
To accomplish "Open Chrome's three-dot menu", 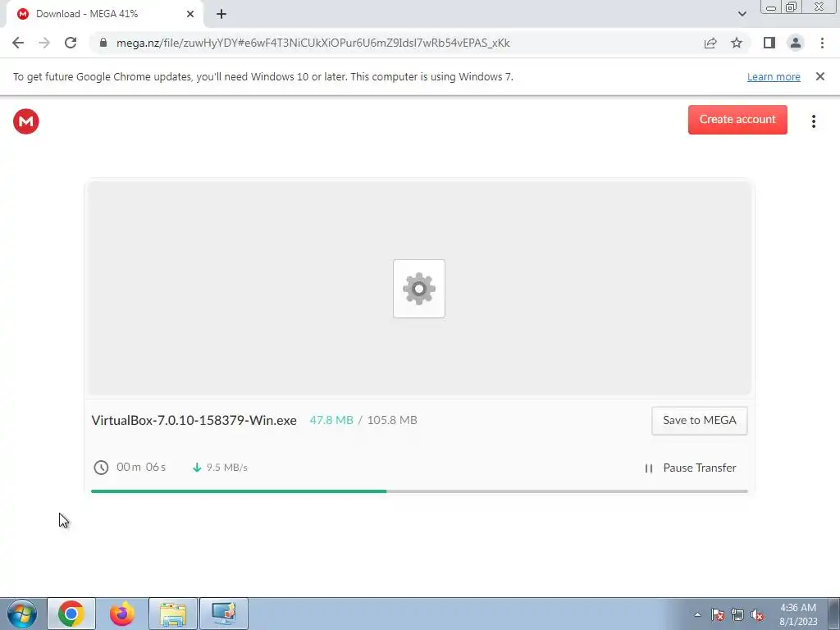I will coord(822,43).
